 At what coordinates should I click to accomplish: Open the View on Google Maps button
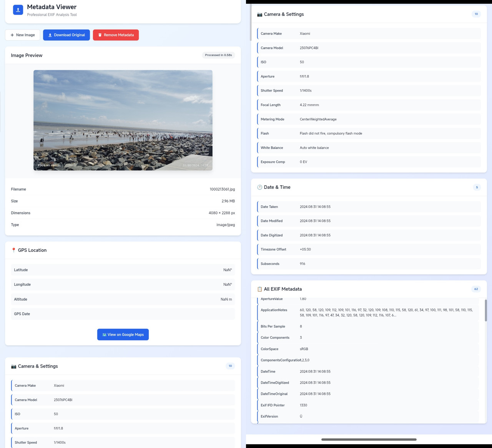pyautogui.click(x=123, y=335)
